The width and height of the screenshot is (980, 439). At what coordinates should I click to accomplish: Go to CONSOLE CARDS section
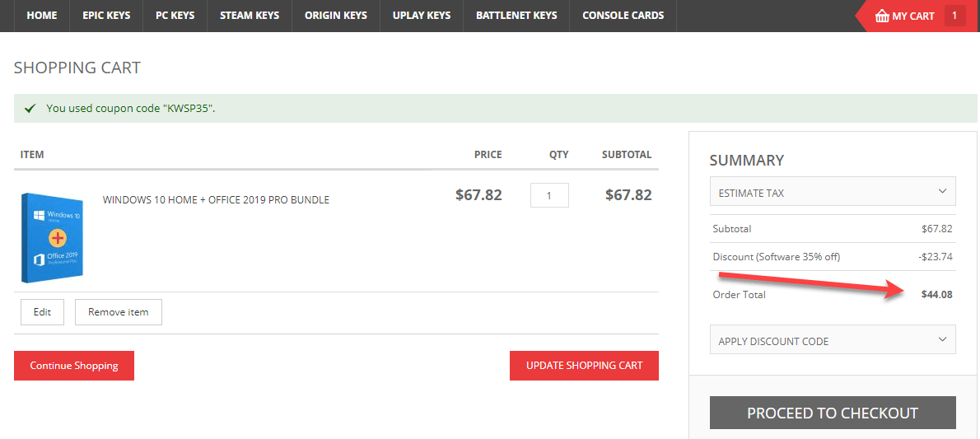click(623, 16)
